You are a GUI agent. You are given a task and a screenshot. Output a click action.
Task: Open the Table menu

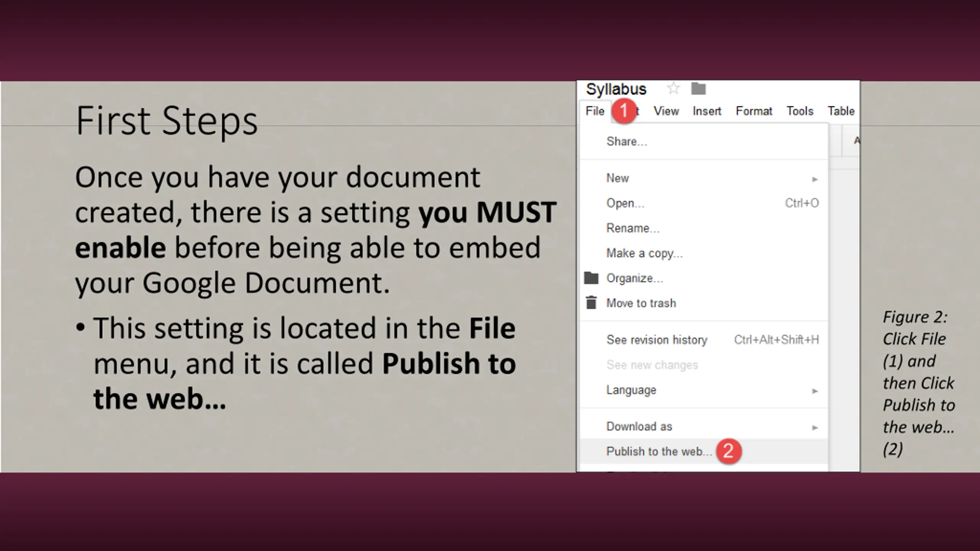pyautogui.click(x=841, y=111)
